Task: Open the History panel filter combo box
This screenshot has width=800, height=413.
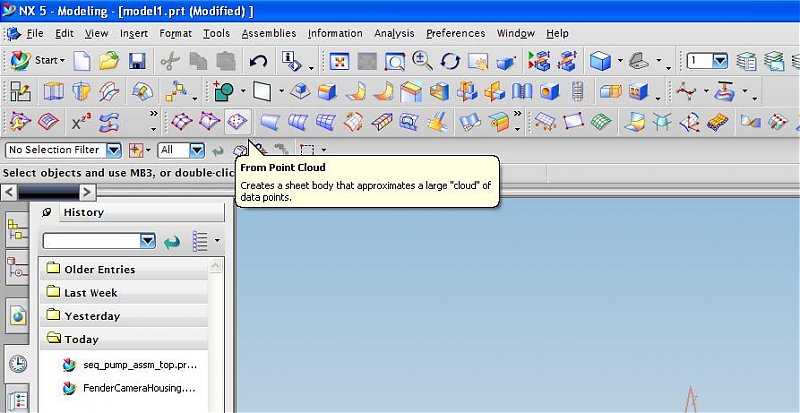Action: point(99,241)
